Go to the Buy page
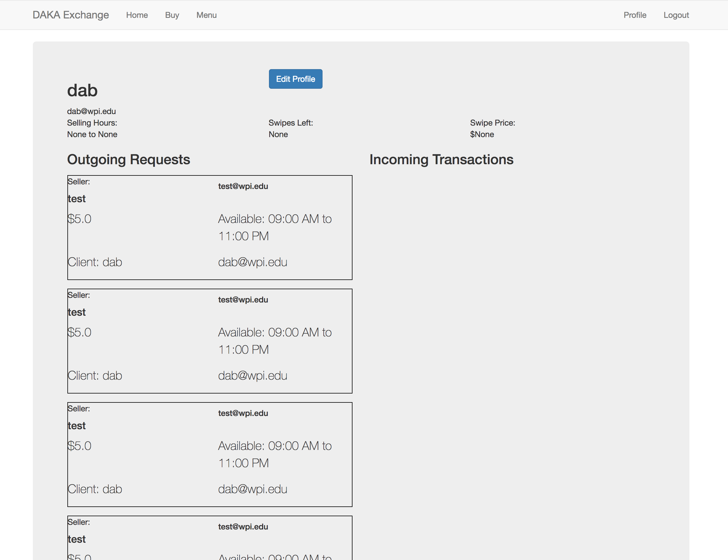Screen dimensions: 728x560 (x=172, y=15)
